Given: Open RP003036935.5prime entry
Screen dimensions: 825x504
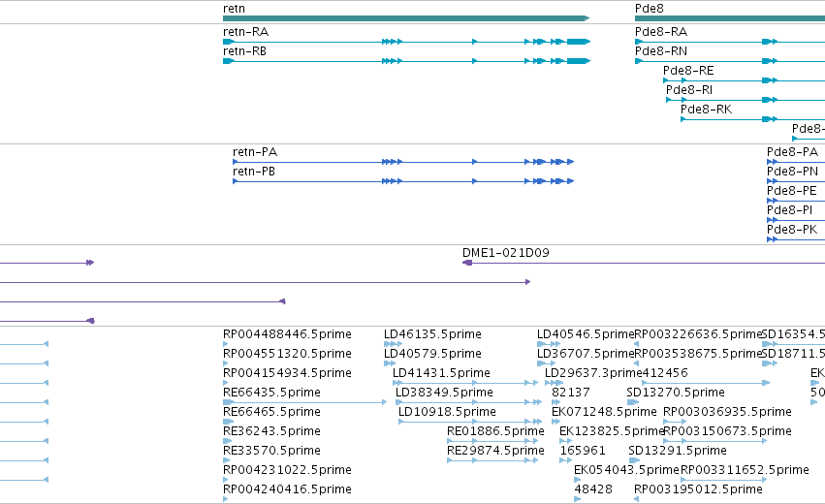Looking at the screenshot, I should point(727,412).
